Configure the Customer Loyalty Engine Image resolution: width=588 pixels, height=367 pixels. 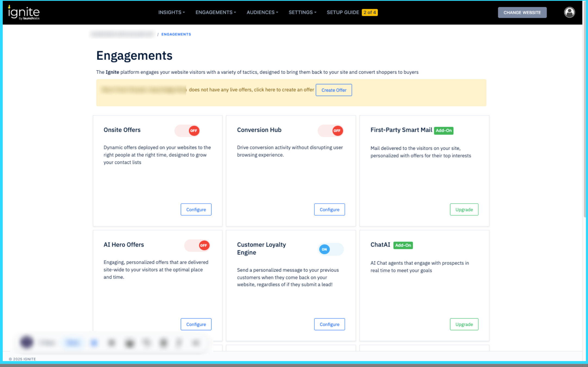pyautogui.click(x=329, y=324)
